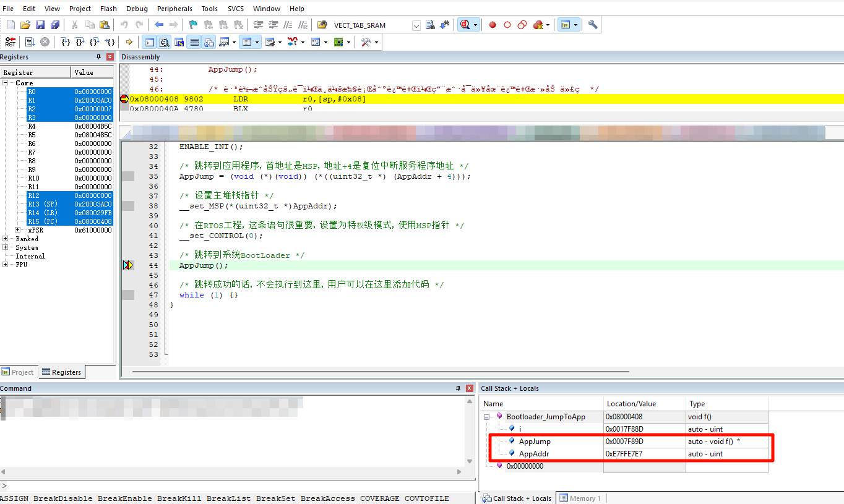Viewport: 844px width, 504px height.
Task: Click the Show Next Statement arrow icon
Action: [129, 41]
